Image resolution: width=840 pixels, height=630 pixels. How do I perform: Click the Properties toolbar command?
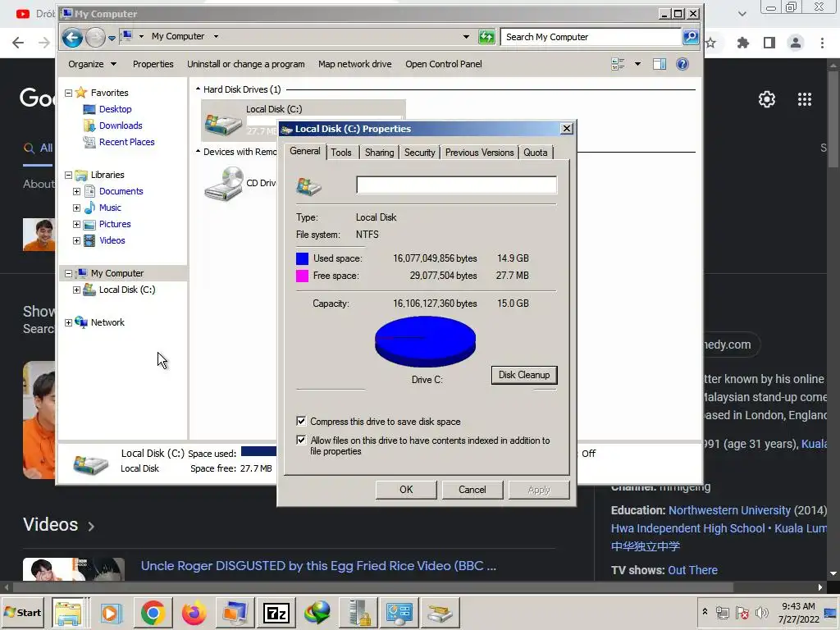153,64
